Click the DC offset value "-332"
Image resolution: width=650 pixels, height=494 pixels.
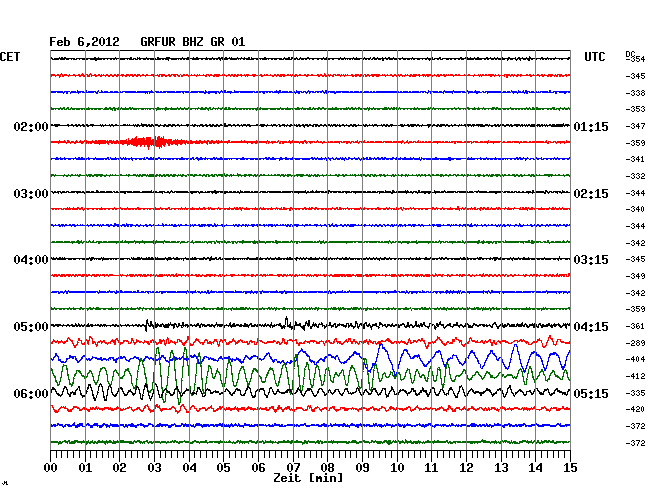635,176
